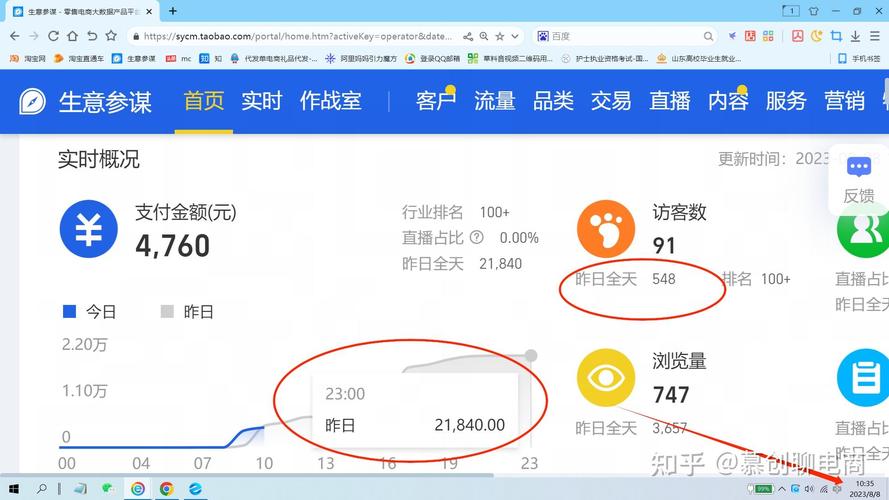889x500 pixels.
Task: Switch to the 实时 tab
Action: point(261,101)
